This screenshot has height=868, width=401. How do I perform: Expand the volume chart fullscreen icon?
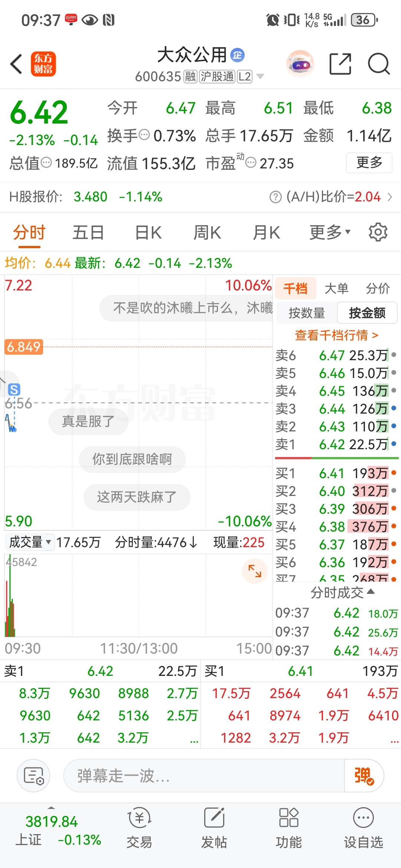coord(255,571)
